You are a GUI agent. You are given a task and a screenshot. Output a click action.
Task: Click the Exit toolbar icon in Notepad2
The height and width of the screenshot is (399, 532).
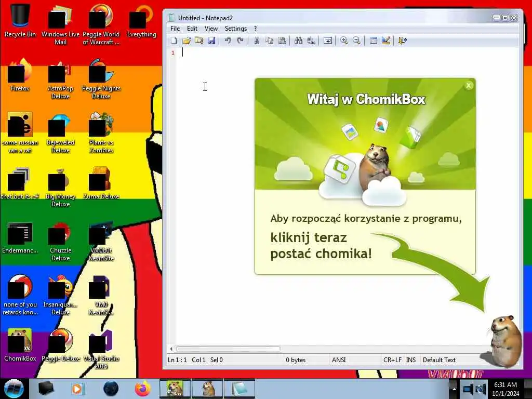[403, 41]
